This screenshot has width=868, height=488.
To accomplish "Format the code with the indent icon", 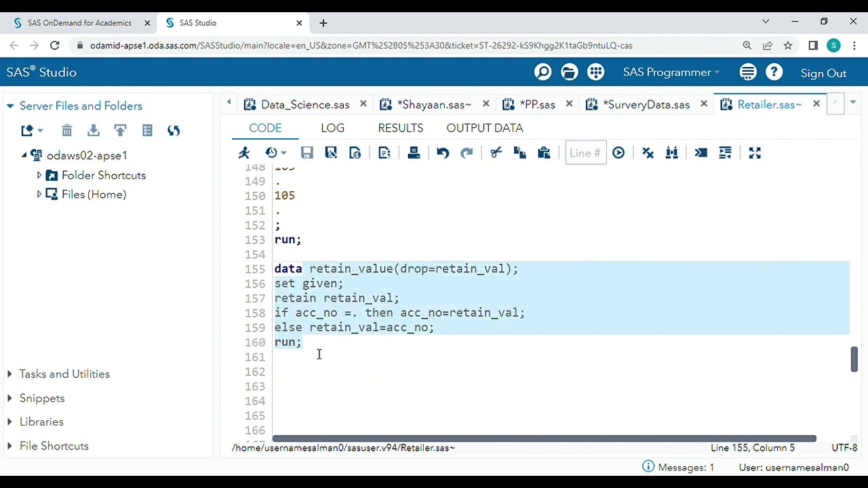I will (725, 153).
